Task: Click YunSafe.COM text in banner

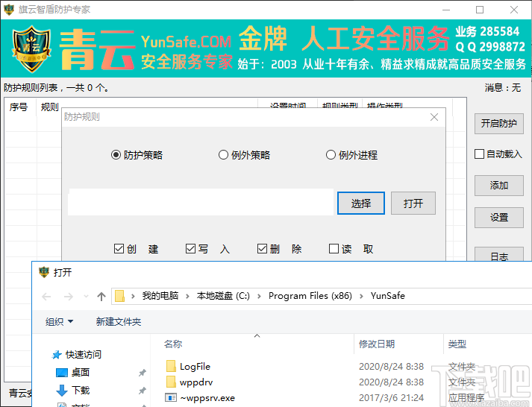Action: (186, 42)
